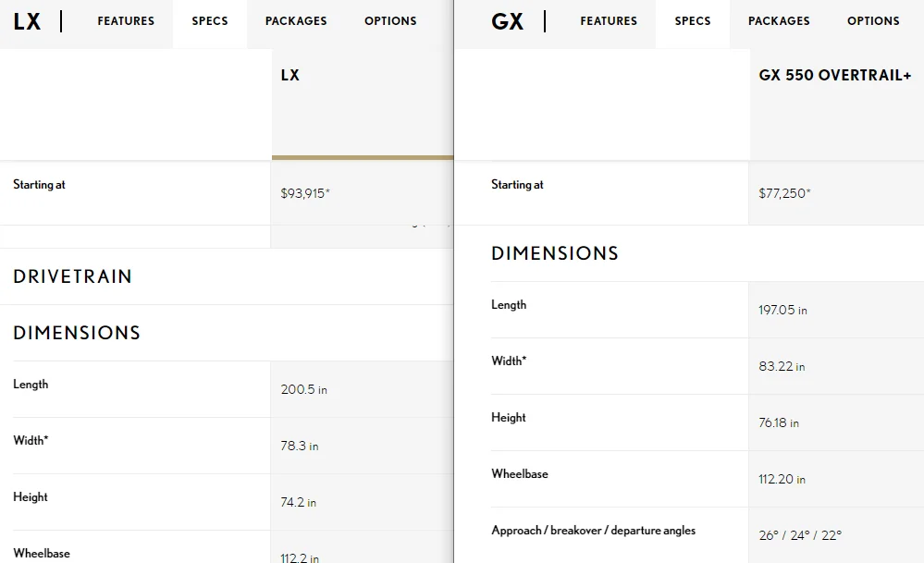Click the LX $93,915 starting price
The height and width of the screenshot is (563, 924).
coord(305,193)
